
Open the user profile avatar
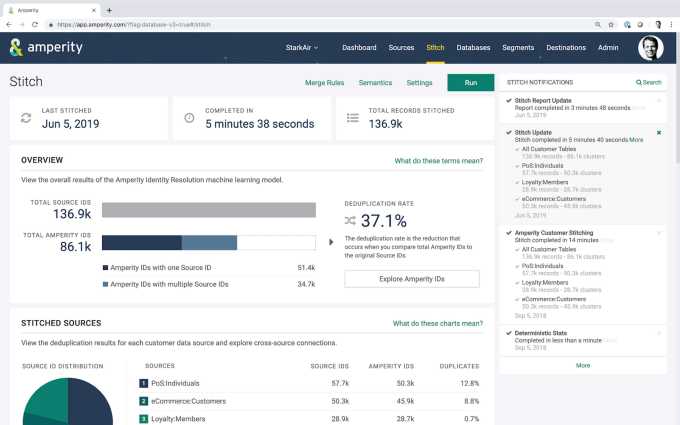coord(650,48)
